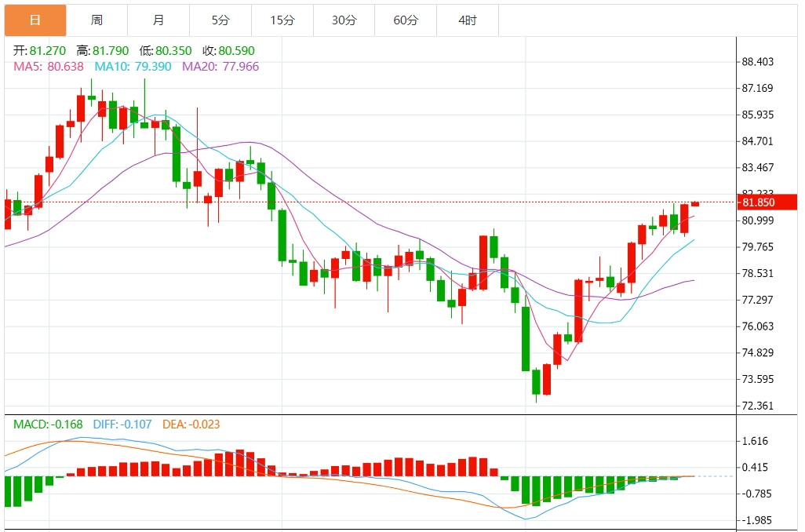Click the 0.415 MACD axis label
Image resolution: width=805 pixels, height=532 pixels.
756,468
